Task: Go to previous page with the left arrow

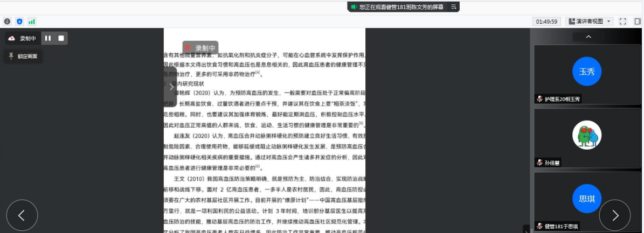Action: [x=22, y=215]
